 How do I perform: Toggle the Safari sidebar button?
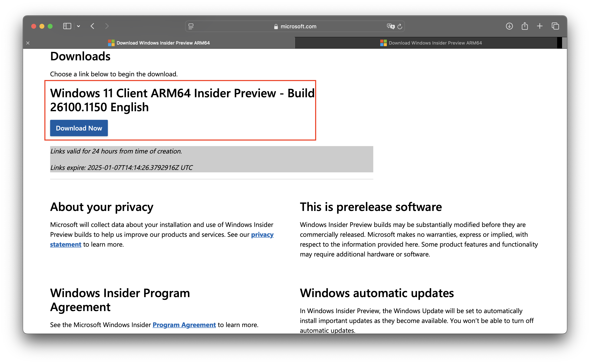(67, 26)
